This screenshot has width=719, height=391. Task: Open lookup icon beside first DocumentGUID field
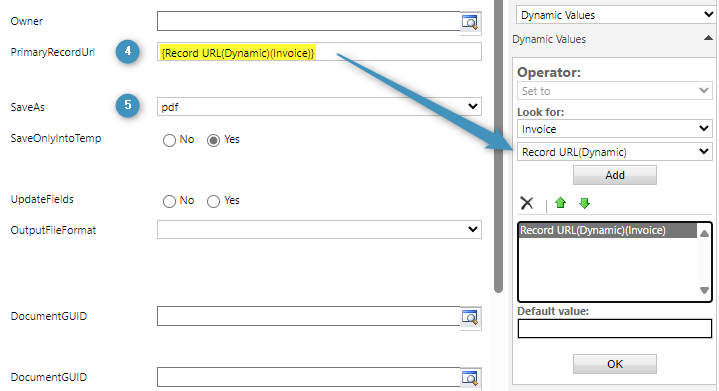click(470, 317)
